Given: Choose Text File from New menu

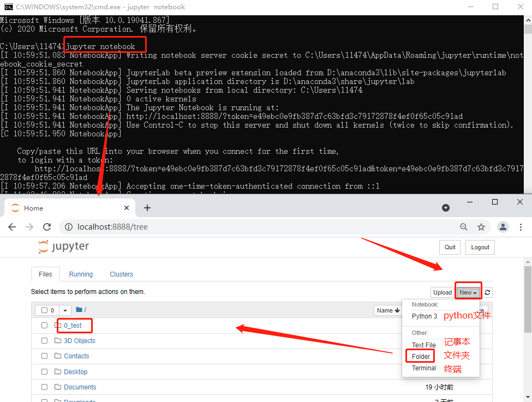Looking at the screenshot, I should (424, 345).
